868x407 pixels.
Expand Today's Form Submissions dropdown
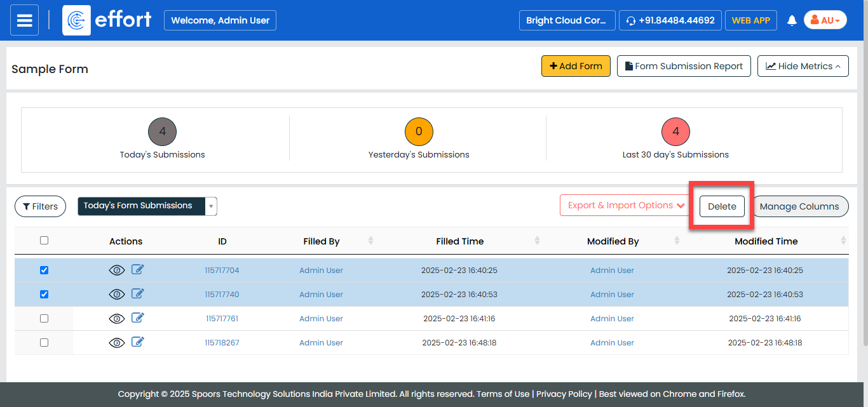point(211,206)
